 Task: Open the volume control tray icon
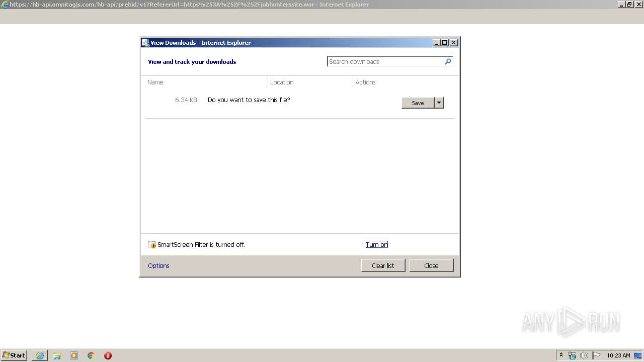click(584, 355)
